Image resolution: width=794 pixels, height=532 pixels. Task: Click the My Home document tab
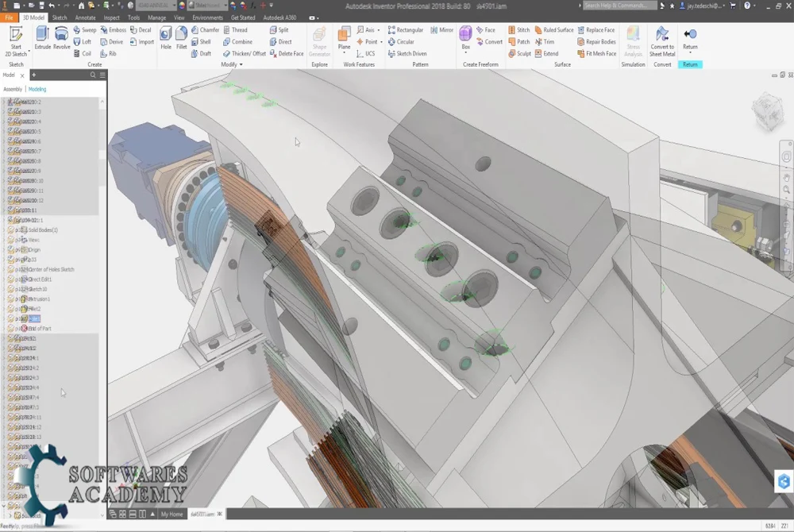(172, 515)
